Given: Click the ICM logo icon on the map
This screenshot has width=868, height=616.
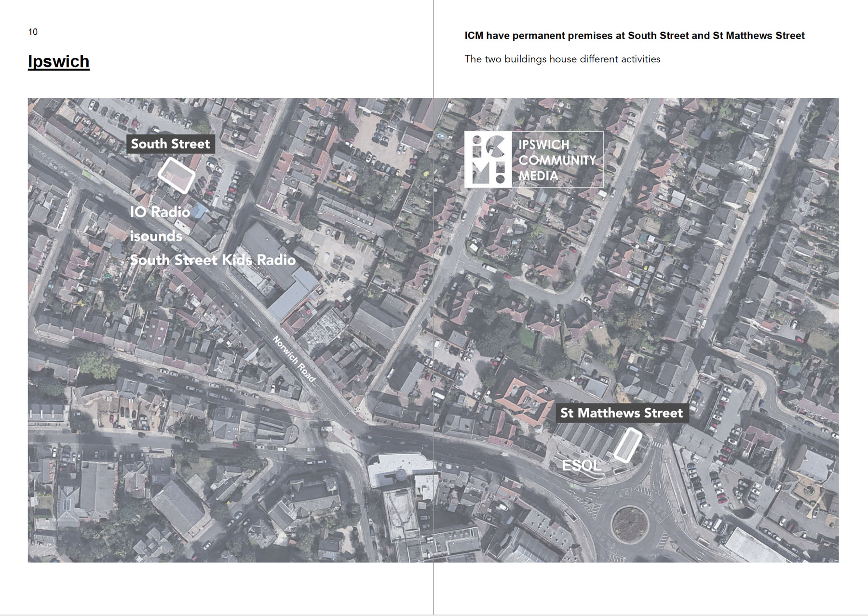Looking at the screenshot, I should pos(489,160).
